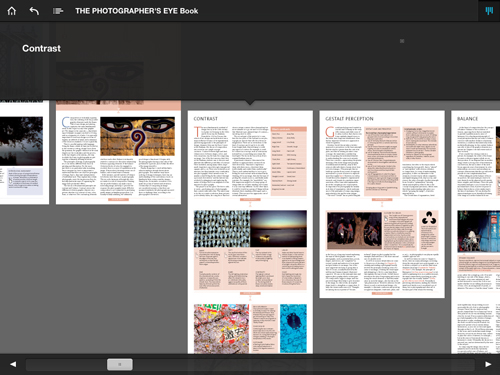Tap the Contrast section title
The height and width of the screenshot is (375, 500).
[41, 49]
